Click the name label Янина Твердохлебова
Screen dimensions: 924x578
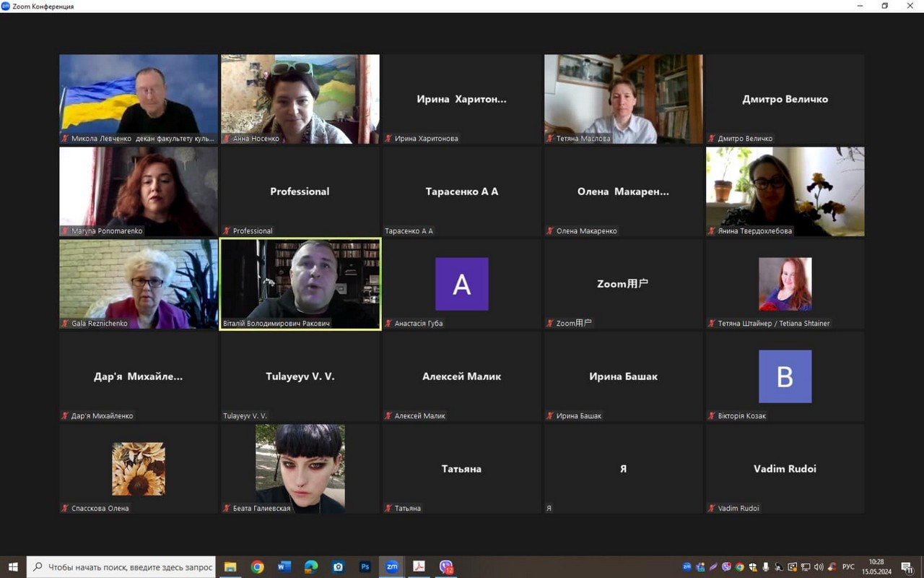(x=755, y=231)
